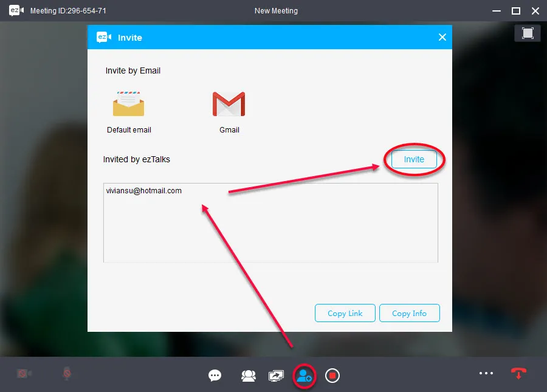Toggle recording with the record button
The height and width of the screenshot is (392, 547).
[332, 376]
